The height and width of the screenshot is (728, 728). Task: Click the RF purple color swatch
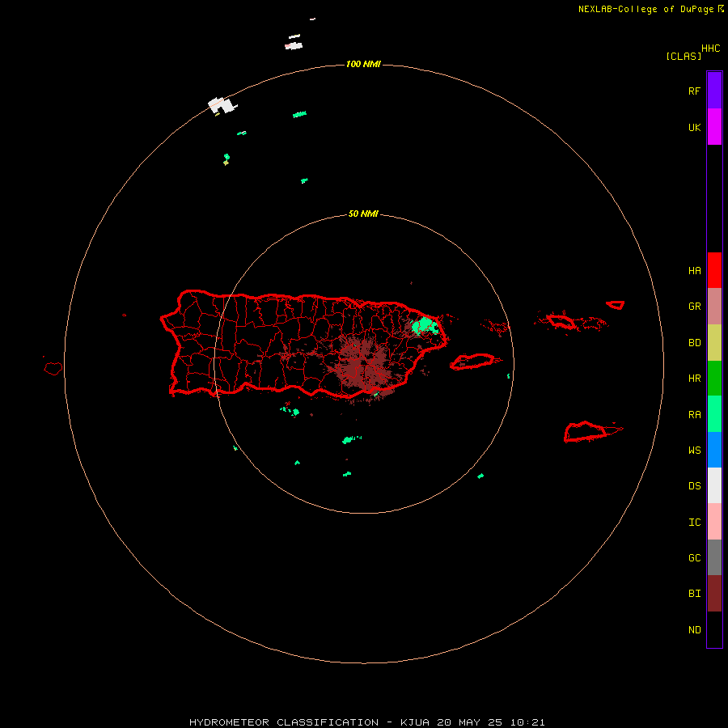point(714,91)
